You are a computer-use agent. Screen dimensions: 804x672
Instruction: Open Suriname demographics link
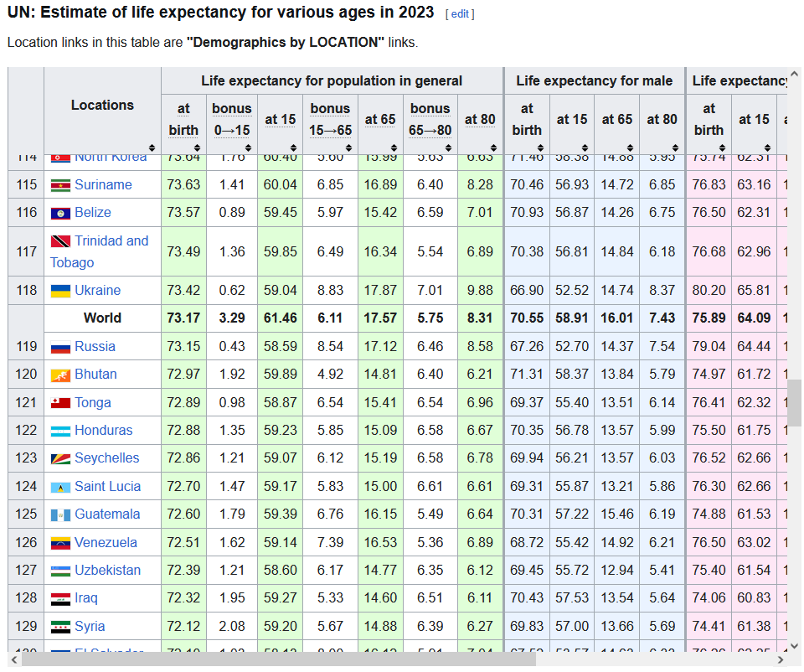(103, 184)
